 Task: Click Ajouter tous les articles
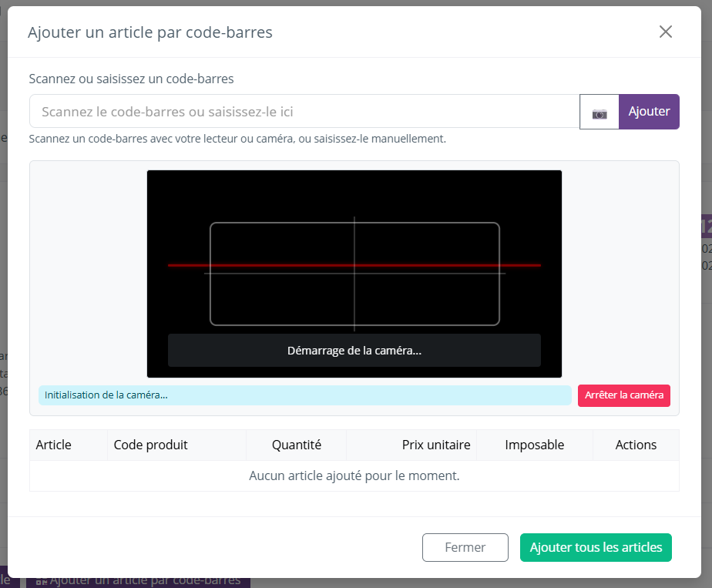(596, 547)
